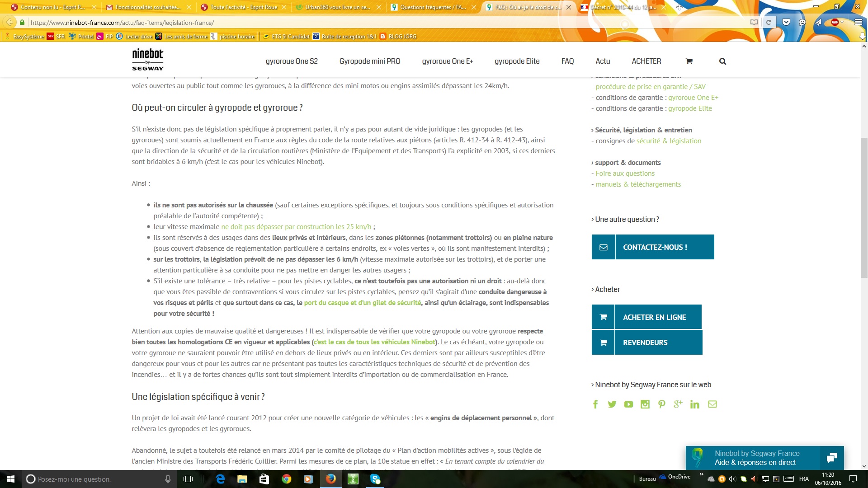Open Ninebot Instagram icon
This screenshot has height=488, width=868.
[645, 404]
